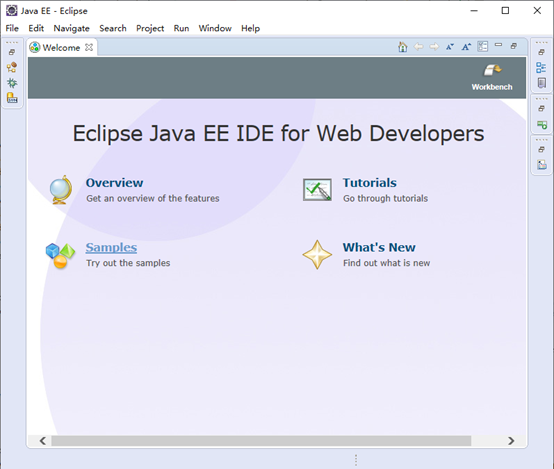Magnify font size in Welcome toolbar
The image size is (554, 469).
(466, 47)
